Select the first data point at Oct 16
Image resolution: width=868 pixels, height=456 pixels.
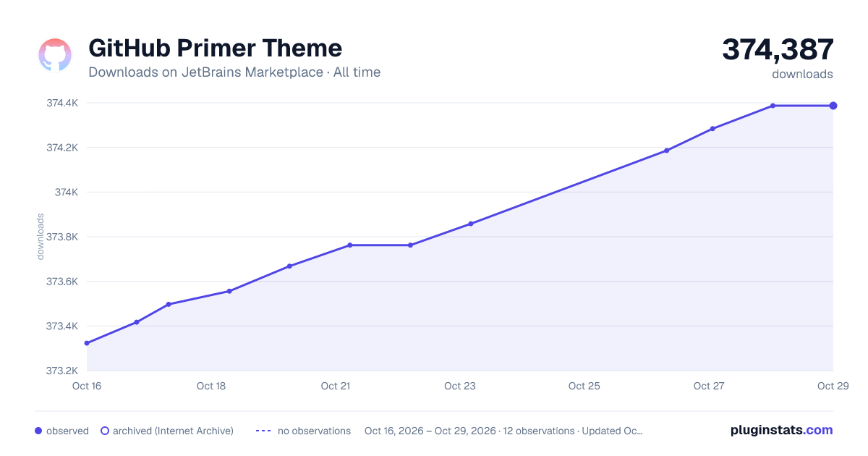tap(87, 343)
